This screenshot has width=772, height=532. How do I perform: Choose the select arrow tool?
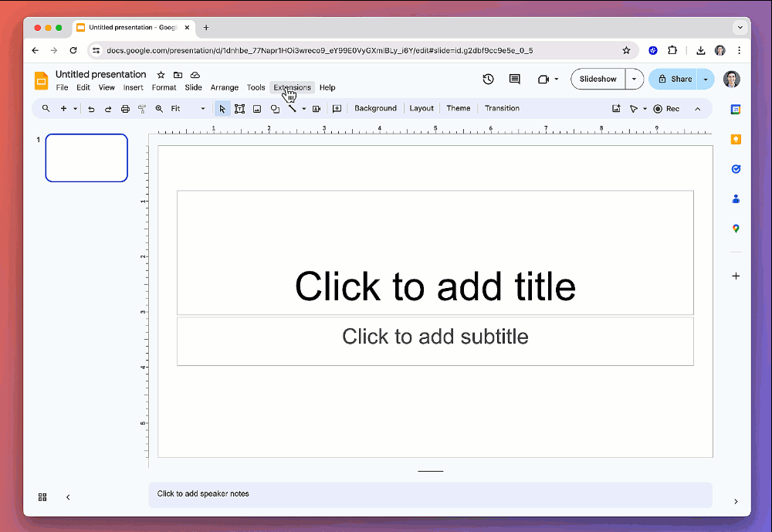tap(222, 109)
